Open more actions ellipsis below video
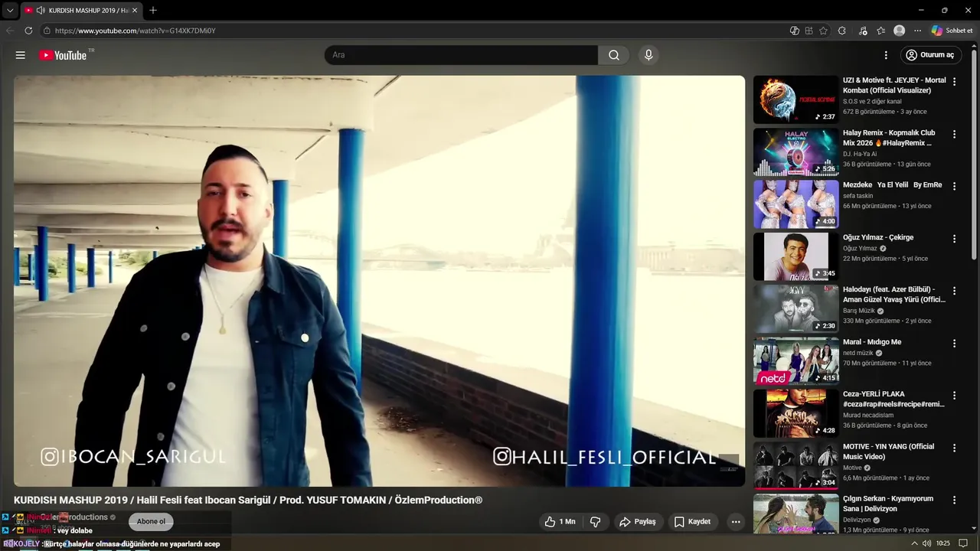Screen dimensions: 980x551 (x=736, y=522)
